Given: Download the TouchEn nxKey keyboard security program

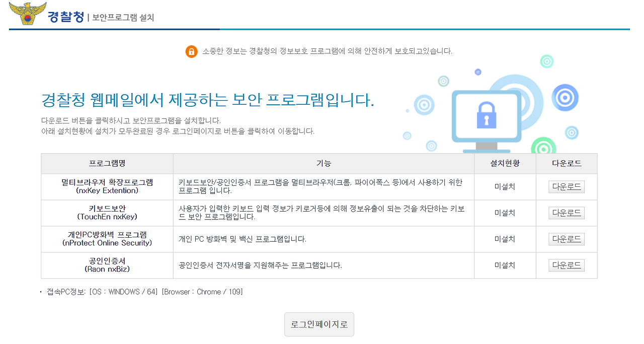Looking at the screenshot, I should 567,213.
